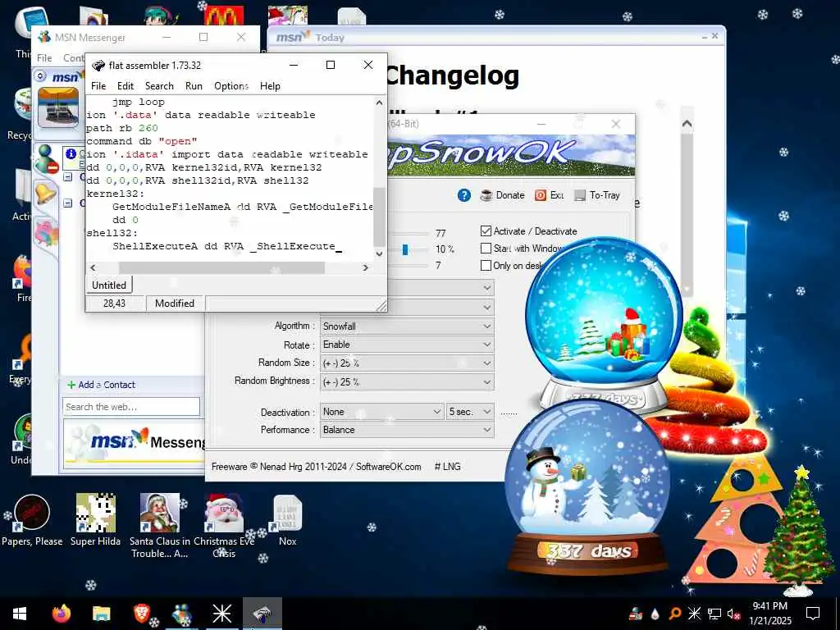Open the Random Brightness dropdown

point(407,382)
